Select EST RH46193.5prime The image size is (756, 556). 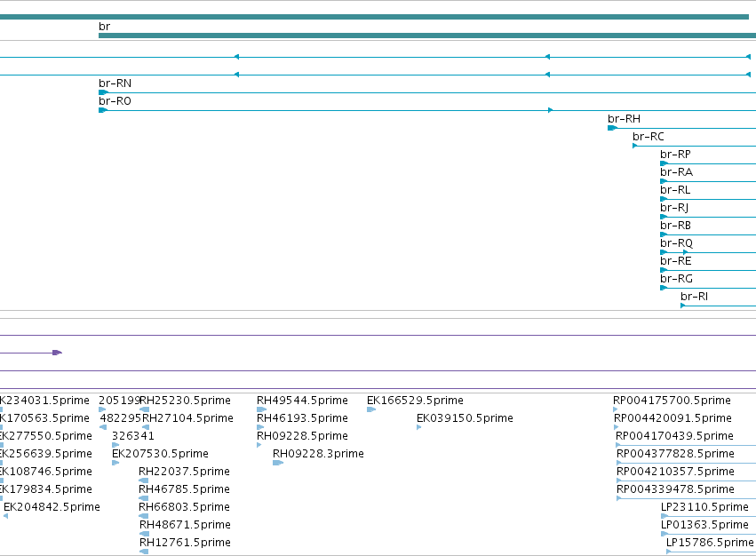(302, 418)
